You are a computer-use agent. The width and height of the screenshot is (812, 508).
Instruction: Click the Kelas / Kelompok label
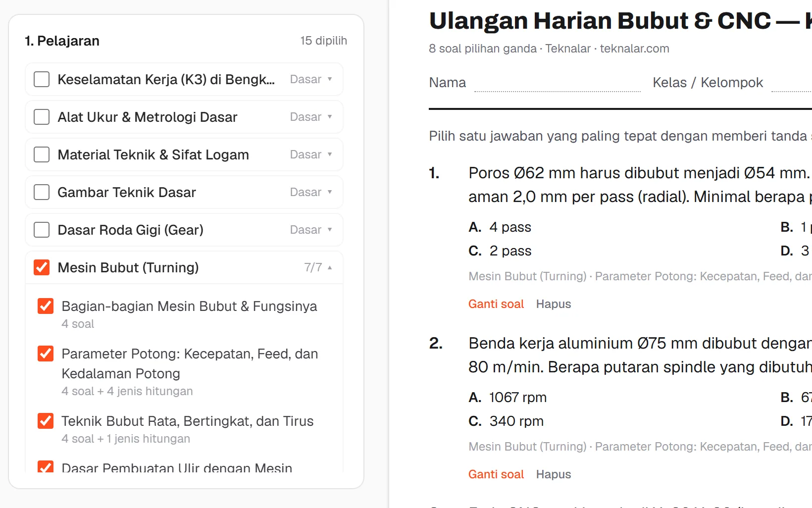[708, 82]
